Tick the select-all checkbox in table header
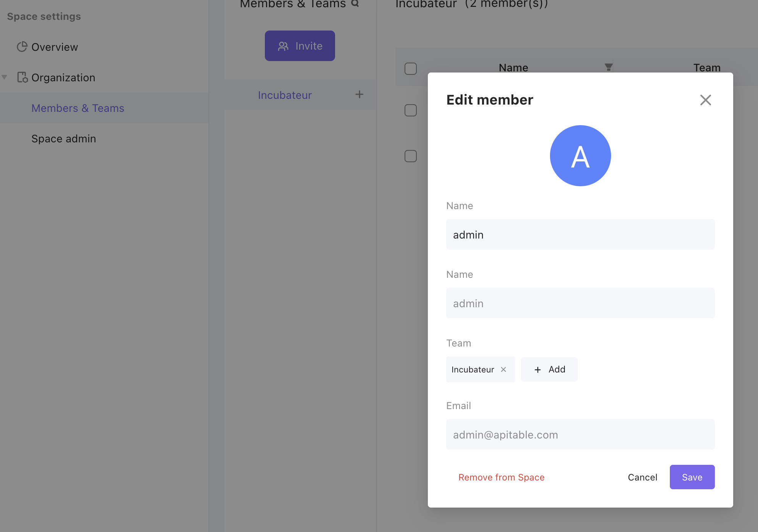The image size is (758, 532). point(411,69)
